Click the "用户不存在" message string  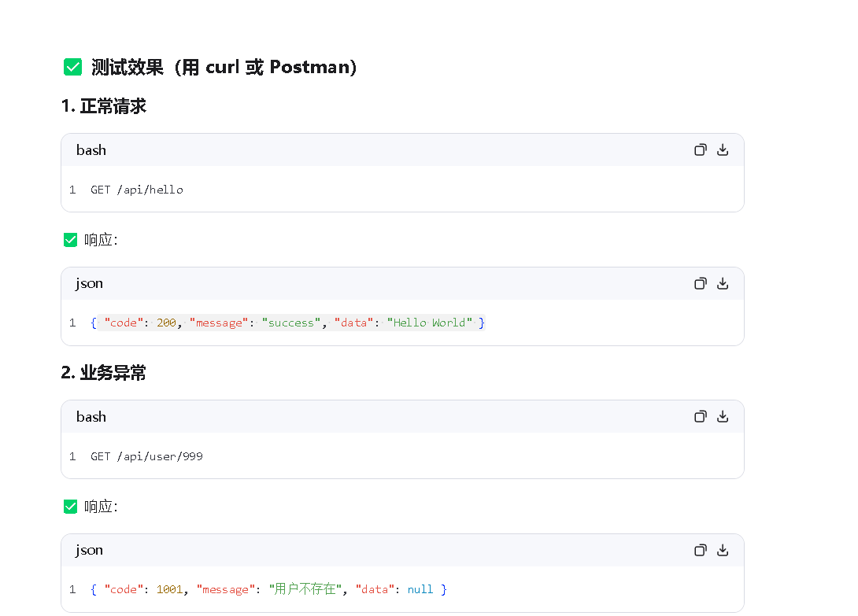pos(305,589)
